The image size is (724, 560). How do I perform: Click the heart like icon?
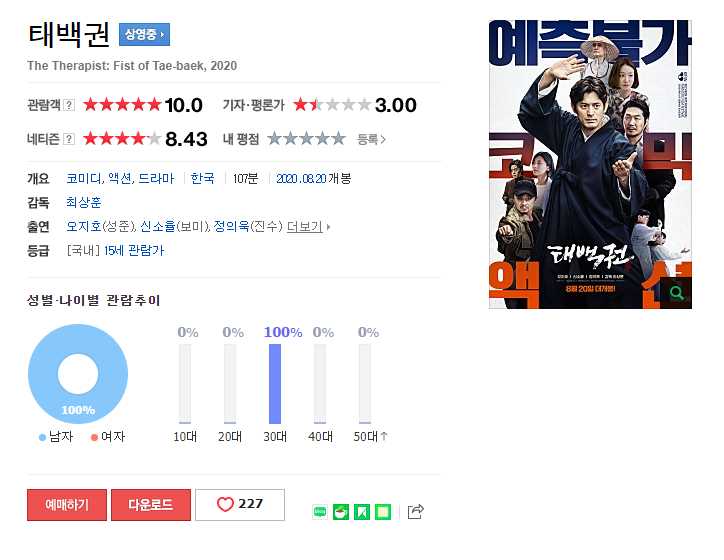pos(225,504)
